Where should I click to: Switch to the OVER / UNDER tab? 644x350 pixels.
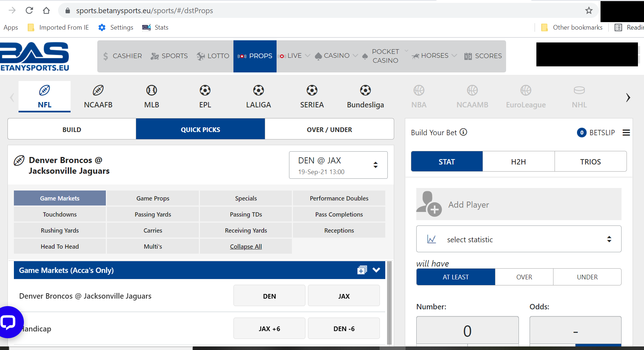(x=329, y=130)
